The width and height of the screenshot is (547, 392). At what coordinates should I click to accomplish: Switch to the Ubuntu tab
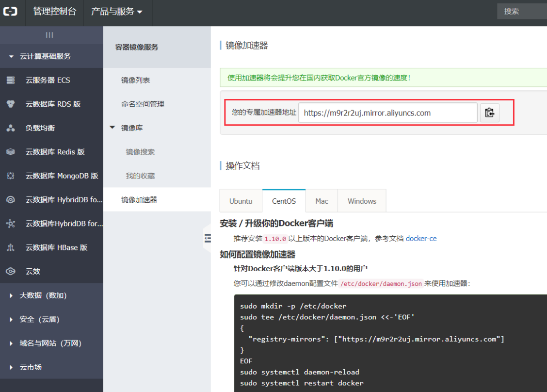click(241, 201)
